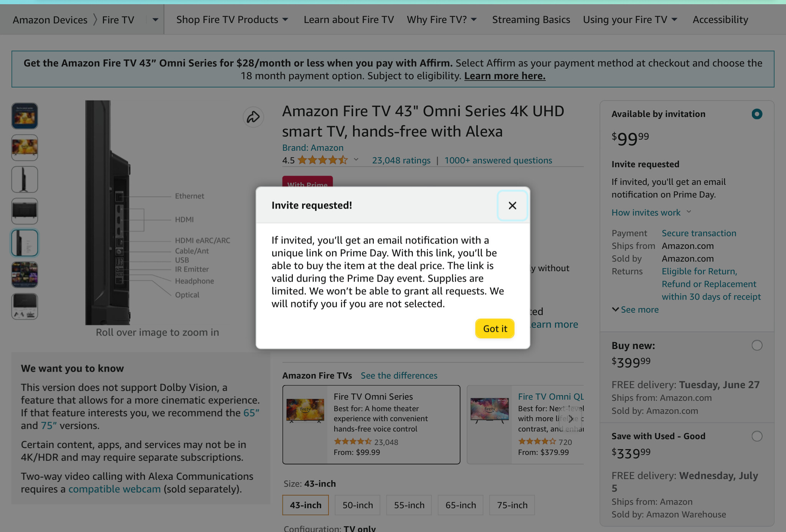The width and height of the screenshot is (786, 532).
Task: Select Save with Used - Good option
Action: pyautogui.click(x=757, y=436)
